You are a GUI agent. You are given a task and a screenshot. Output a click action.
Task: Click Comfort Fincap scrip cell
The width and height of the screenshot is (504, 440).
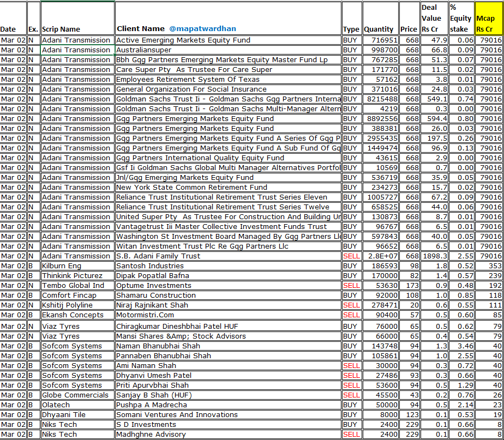point(77,296)
